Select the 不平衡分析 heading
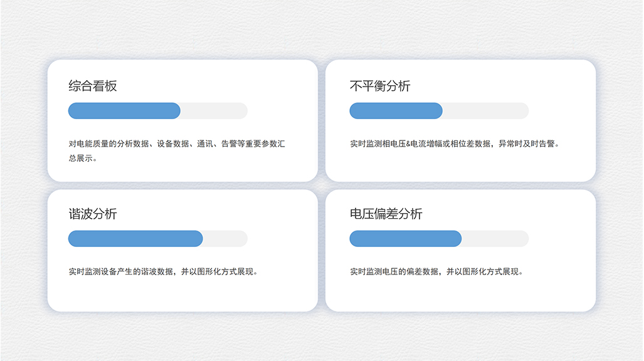644x361 pixels. [x=380, y=86]
